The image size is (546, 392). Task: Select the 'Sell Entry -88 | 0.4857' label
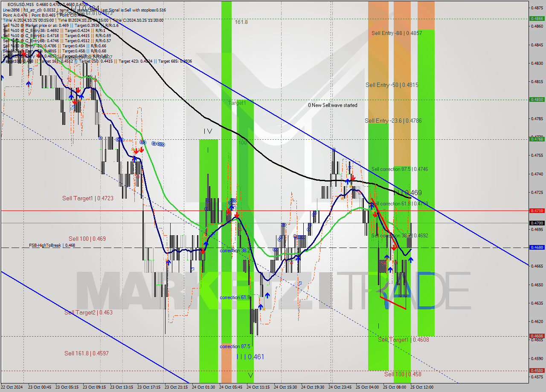point(397,33)
